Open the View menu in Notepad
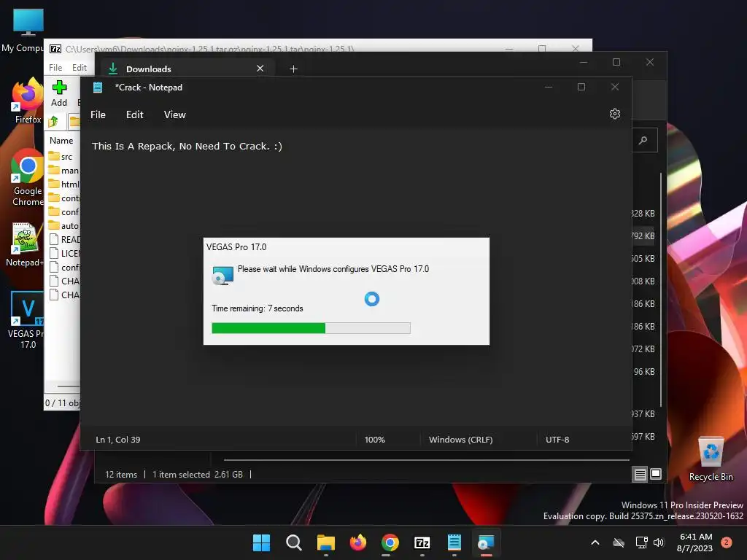The height and width of the screenshot is (560, 747). (x=175, y=114)
